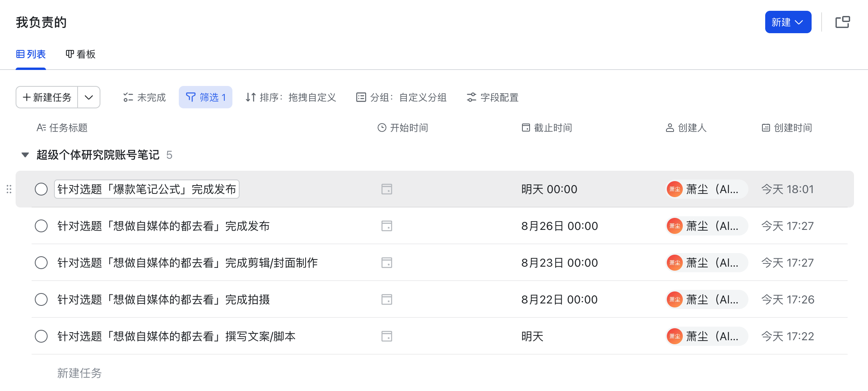Click the 任务标题 column header
This screenshot has width=868, height=391.
tap(62, 128)
